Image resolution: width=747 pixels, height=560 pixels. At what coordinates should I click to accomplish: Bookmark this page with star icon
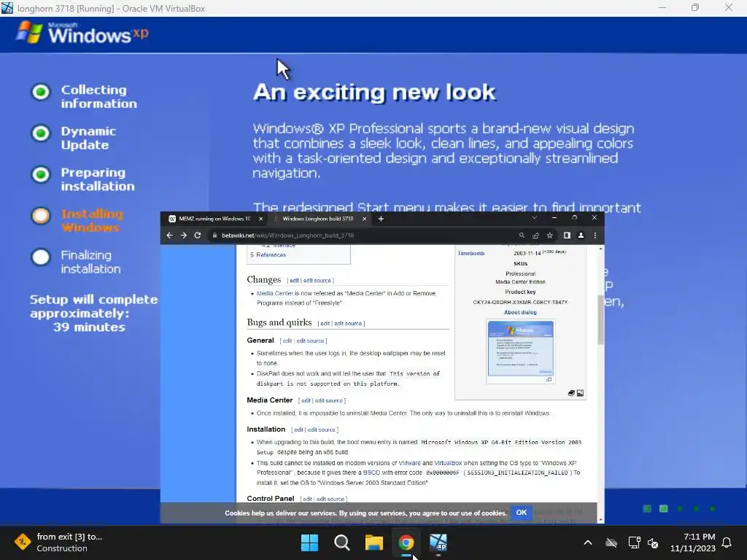(550, 236)
